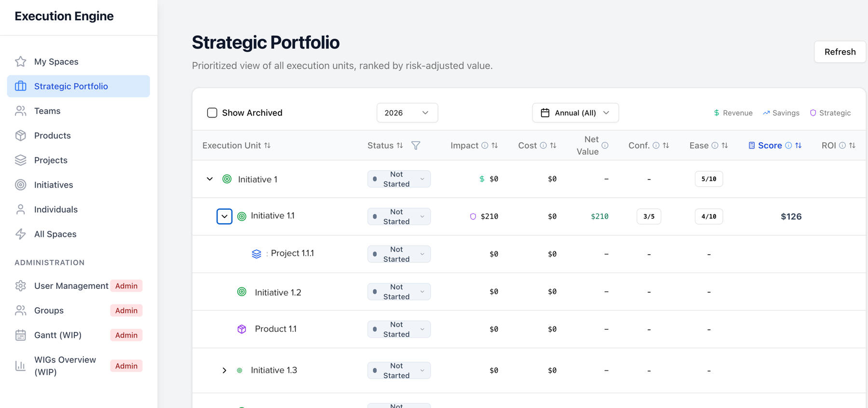Image resolution: width=868 pixels, height=408 pixels.
Task: Click the ROI column sort arrows
Action: click(852, 145)
